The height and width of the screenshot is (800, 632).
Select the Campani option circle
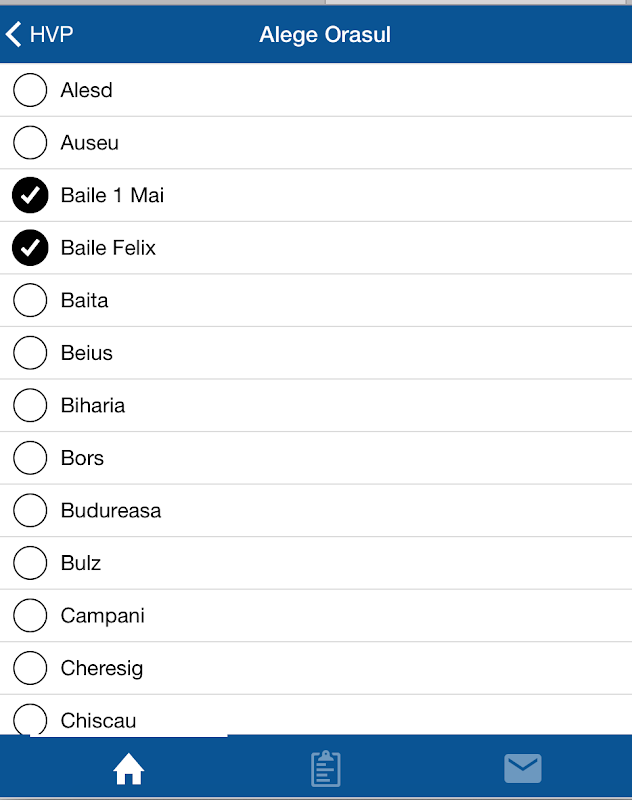[30, 615]
